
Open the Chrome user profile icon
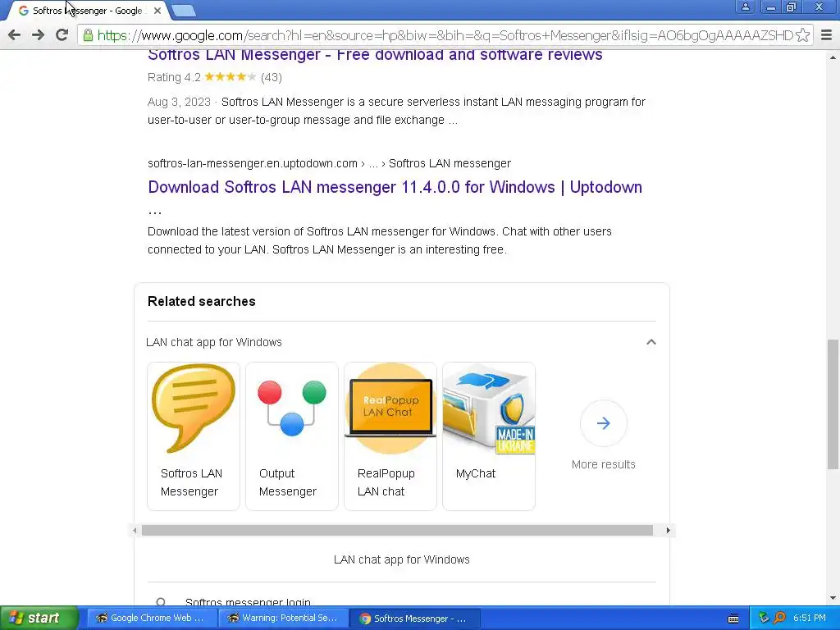tap(745, 7)
